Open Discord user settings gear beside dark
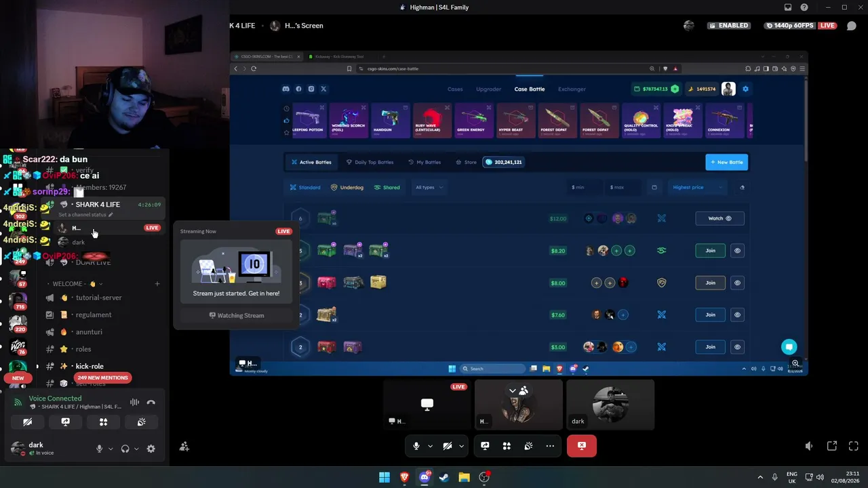The image size is (868, 488). coord(151,449)
